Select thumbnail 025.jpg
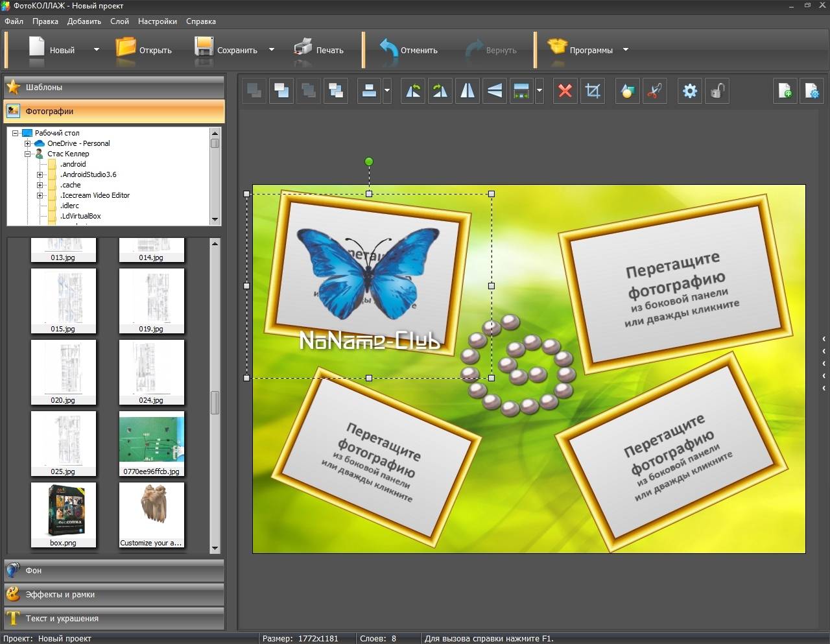The image size is (830, 644). [x=64, y=444]
